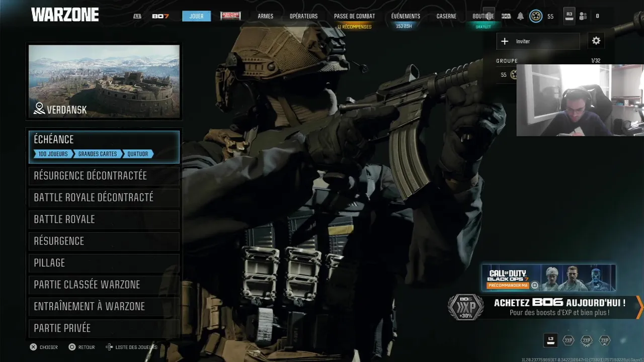Open the red event banner thumbnail in top bar
The image size is (644, 362).
point(230,16)
